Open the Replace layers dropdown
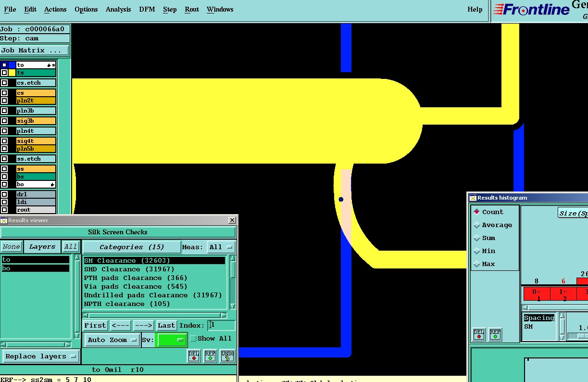Viewport: 588px width, 382px height. 41,357
